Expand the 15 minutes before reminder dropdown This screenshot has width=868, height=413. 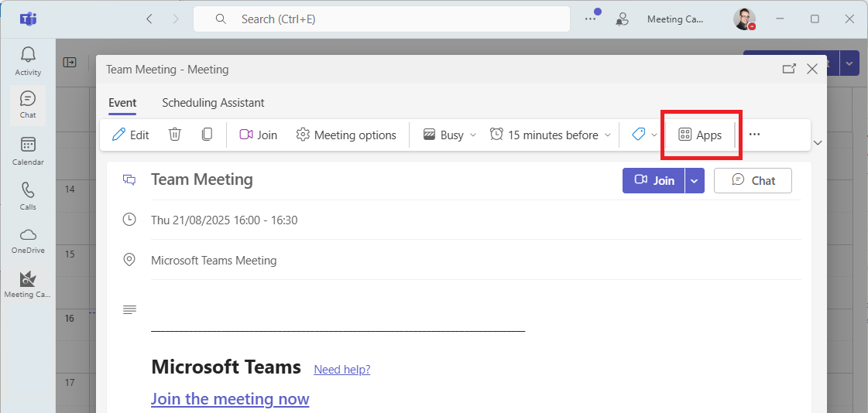551,135
